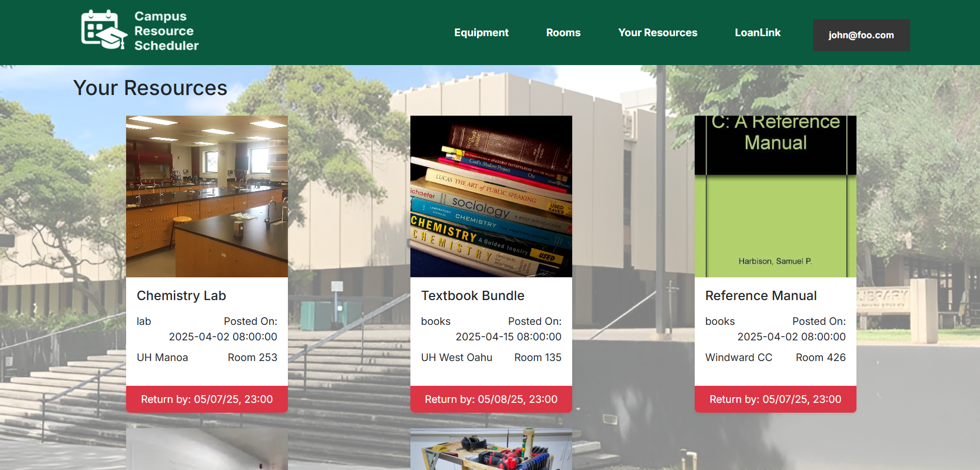Go to the Rooms menu item
The width and height of the screenshot is (980, 470).
[x=563, y=33]
